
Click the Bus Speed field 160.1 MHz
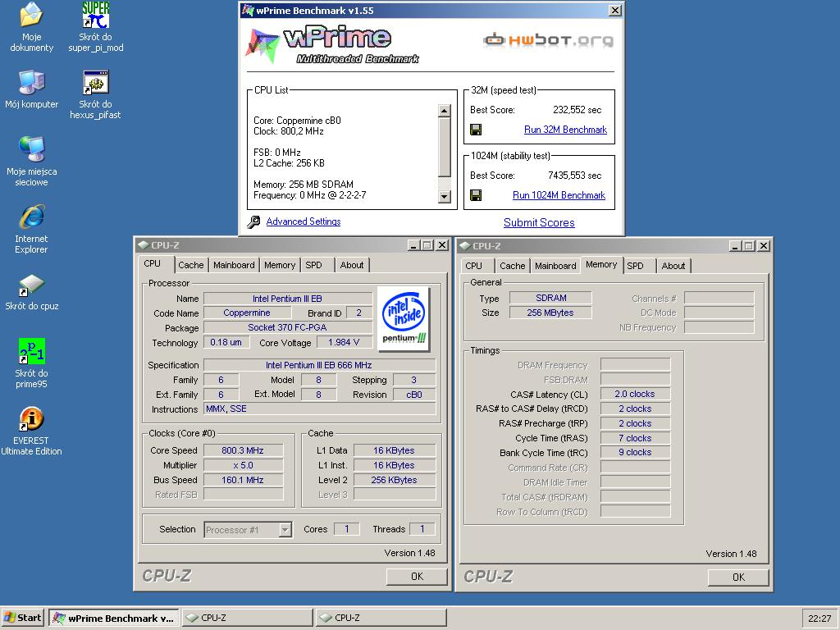tap(243, 480)
